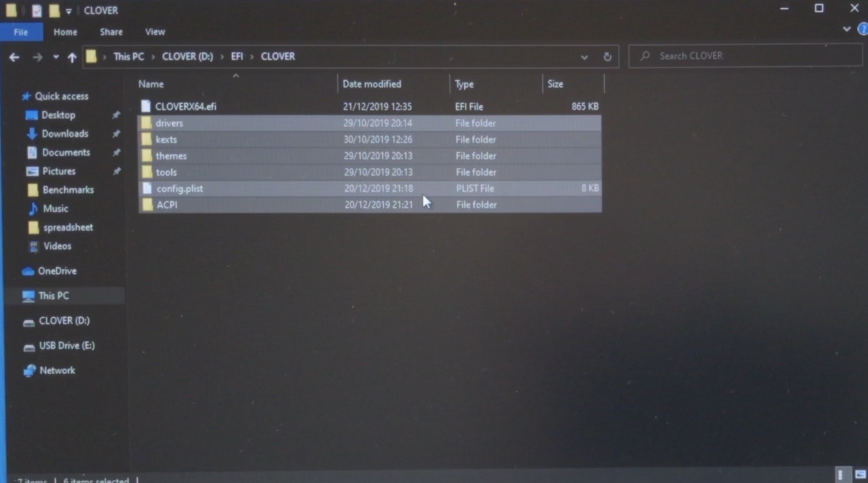Unpin Documents using its pin icon
This screenshot has height=483, width=868.
pos(116,153)
